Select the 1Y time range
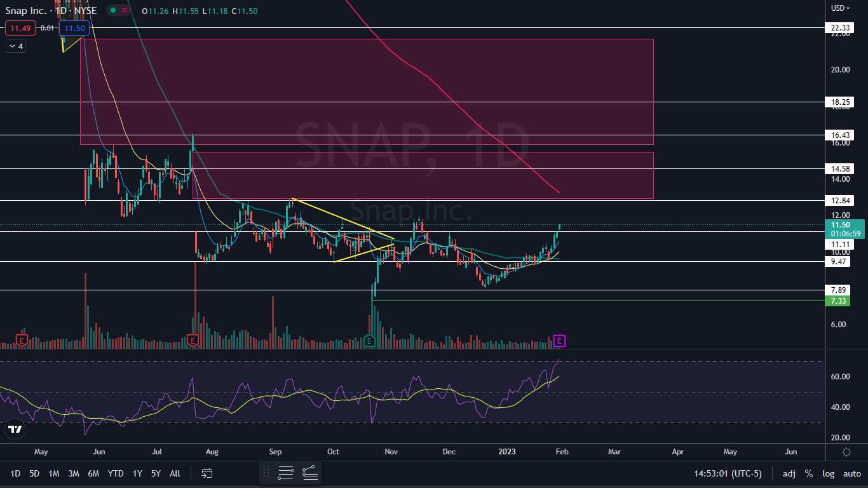868x488 pixels. (137, 473)
